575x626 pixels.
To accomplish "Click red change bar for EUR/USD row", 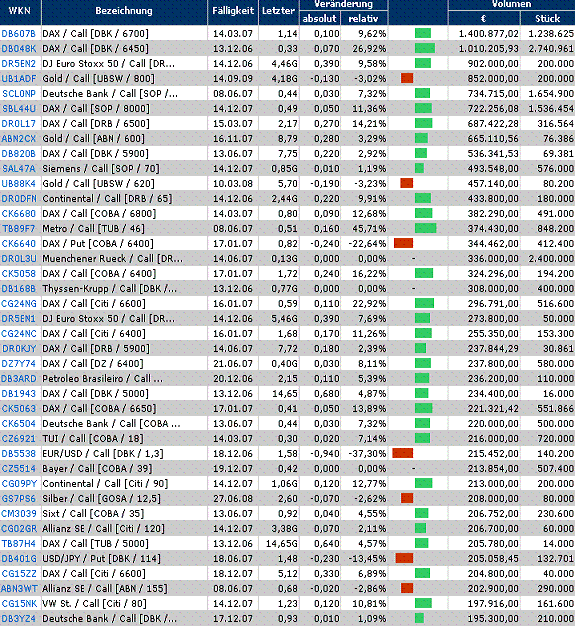I will pos(402,453).
